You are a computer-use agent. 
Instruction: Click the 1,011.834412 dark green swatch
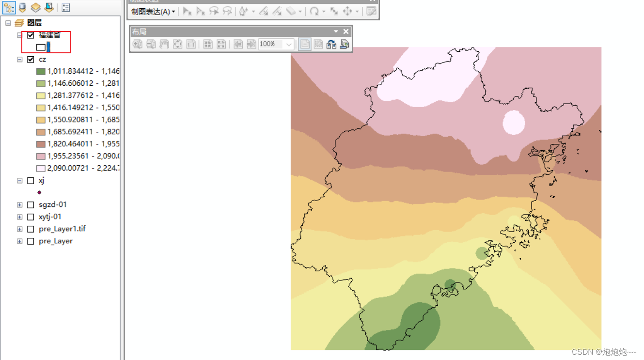pyautogui.click(x=41, y=71)
